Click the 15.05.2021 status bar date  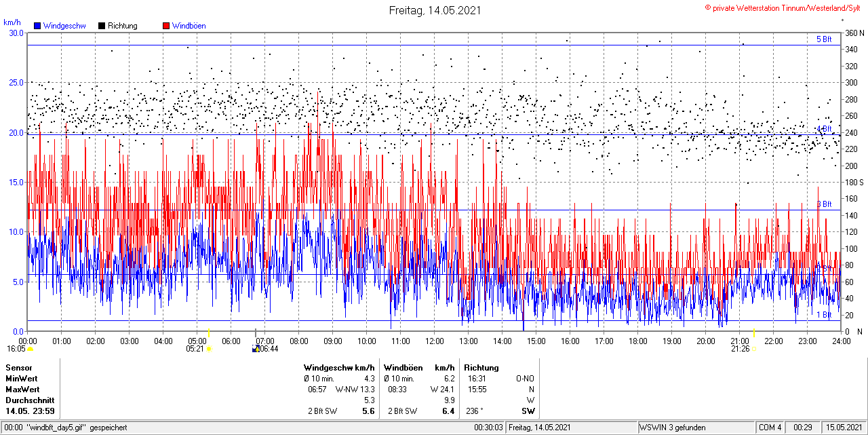(843, 428)
